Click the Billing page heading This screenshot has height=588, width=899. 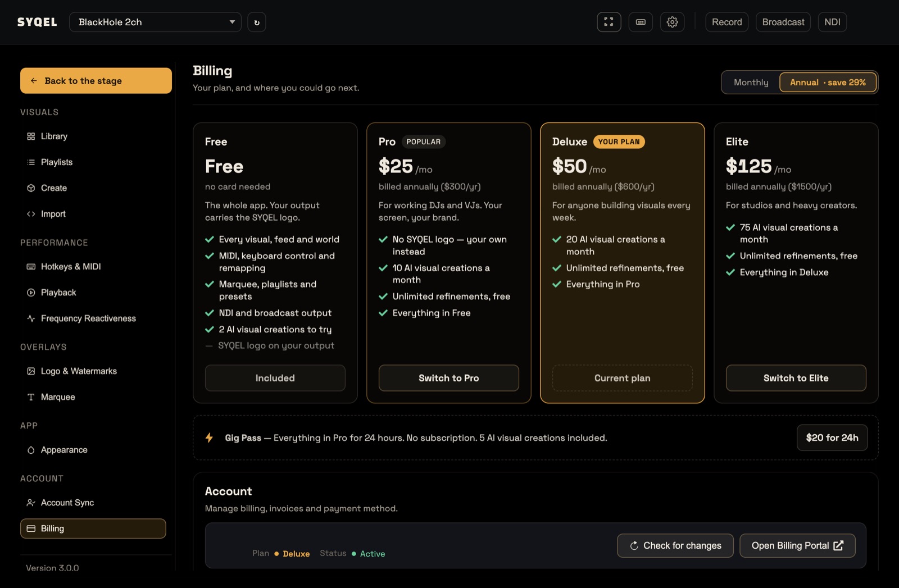pyautogui.click(x=212, y=71)
